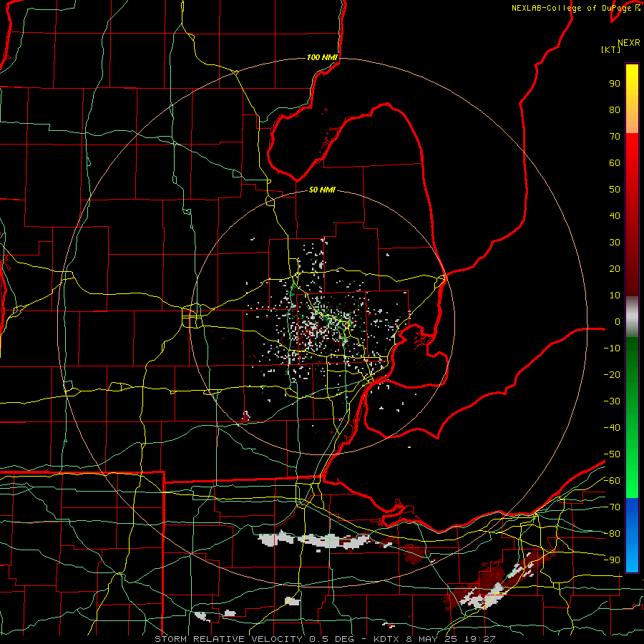The height and width of the screenshot is (644, 644).
Task: Click the 10 value on the velocity scale
Action: [x=615, y=296]
